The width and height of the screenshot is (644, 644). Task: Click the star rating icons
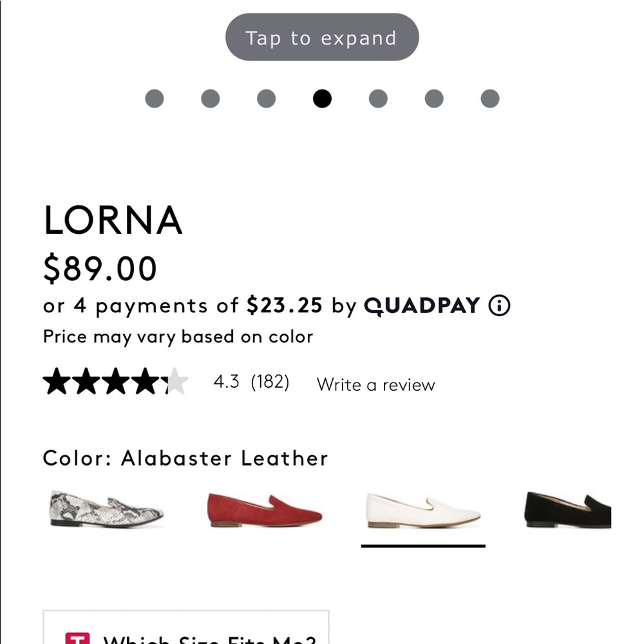[115, 383]
